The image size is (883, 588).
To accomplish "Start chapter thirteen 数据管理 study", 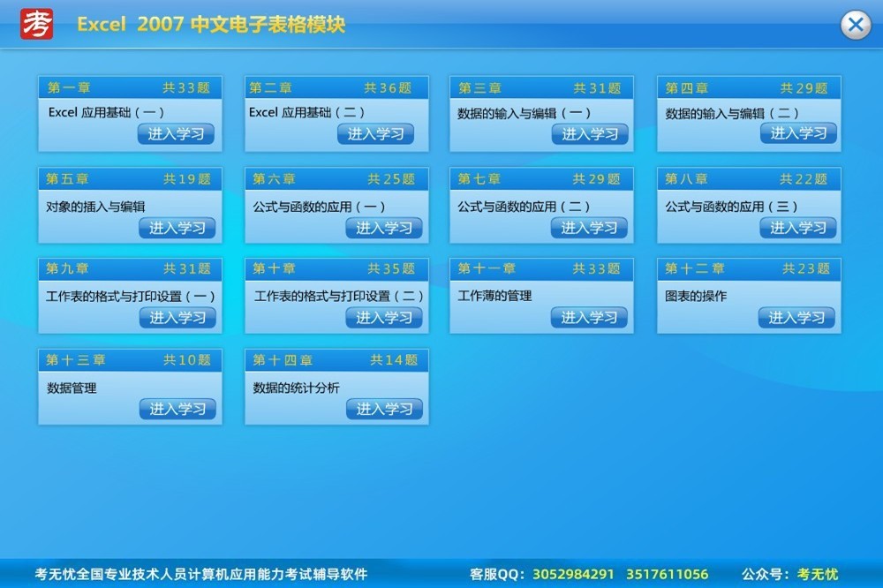I will click(177, 409).
